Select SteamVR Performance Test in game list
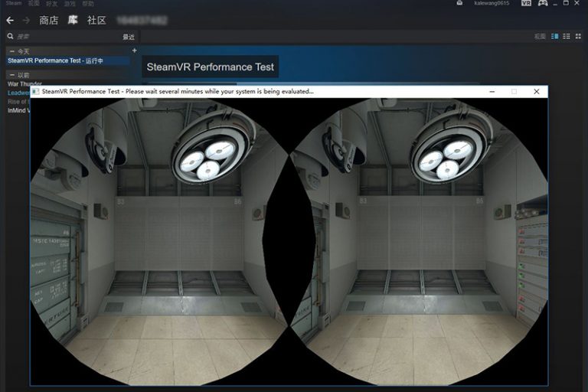 pos(55,60)
